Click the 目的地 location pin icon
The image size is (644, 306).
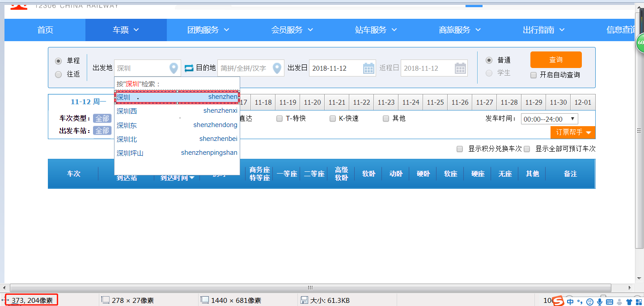click(276, 68)
